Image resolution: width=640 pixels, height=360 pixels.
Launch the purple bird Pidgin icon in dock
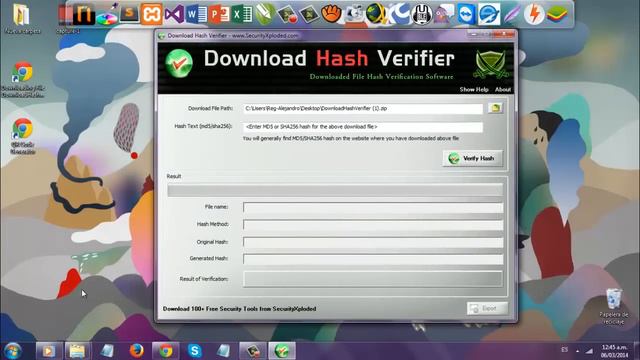444,14
